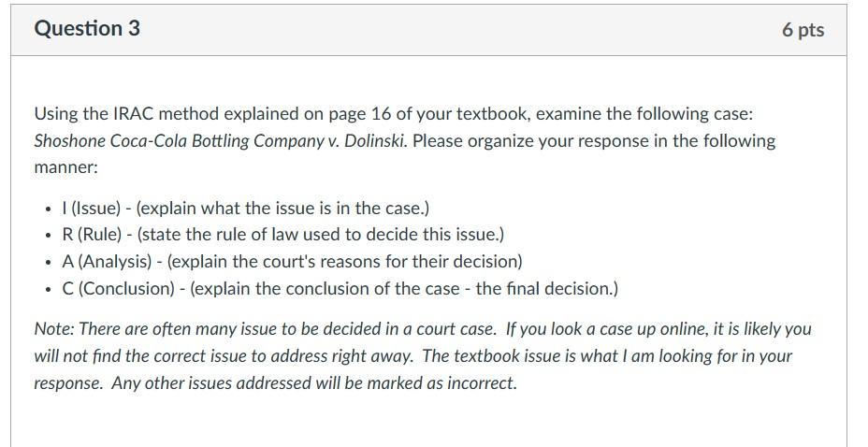
Task: Click the A (Analysis) bullet item
Action: [x=292, y=262]
